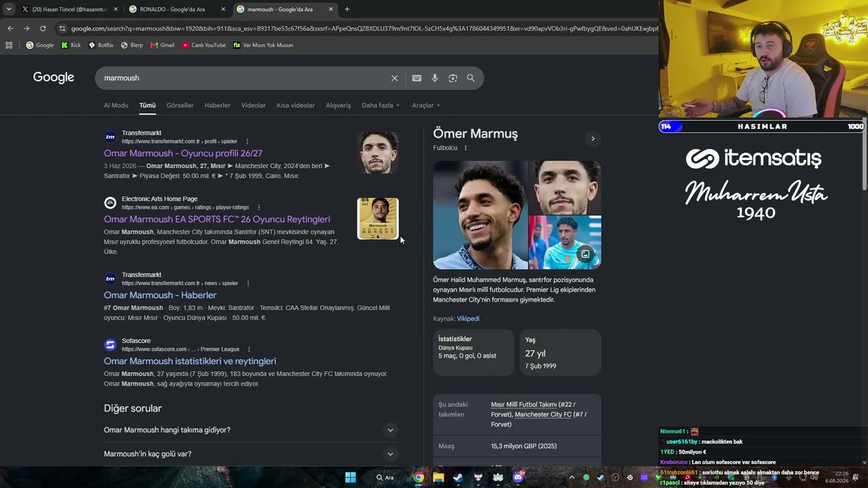Open the EA Sports player card thumbnail
Viewport: 868px width, 488px height.
378,218
